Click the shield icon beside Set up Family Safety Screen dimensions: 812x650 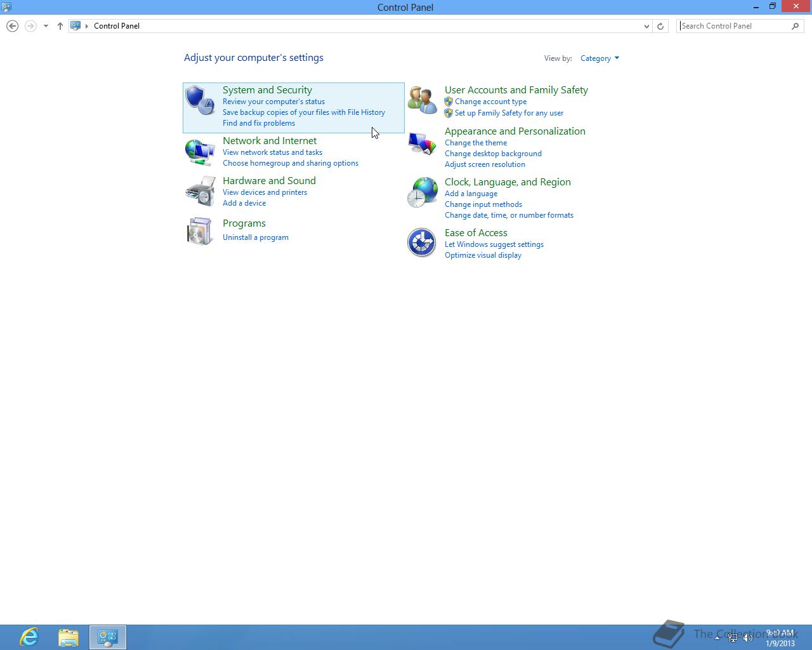449,113
